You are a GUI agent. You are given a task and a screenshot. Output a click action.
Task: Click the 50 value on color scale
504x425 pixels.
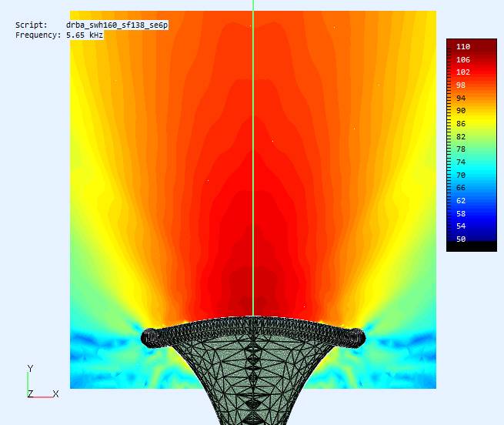pyautogui.click(x=461, y=239)
